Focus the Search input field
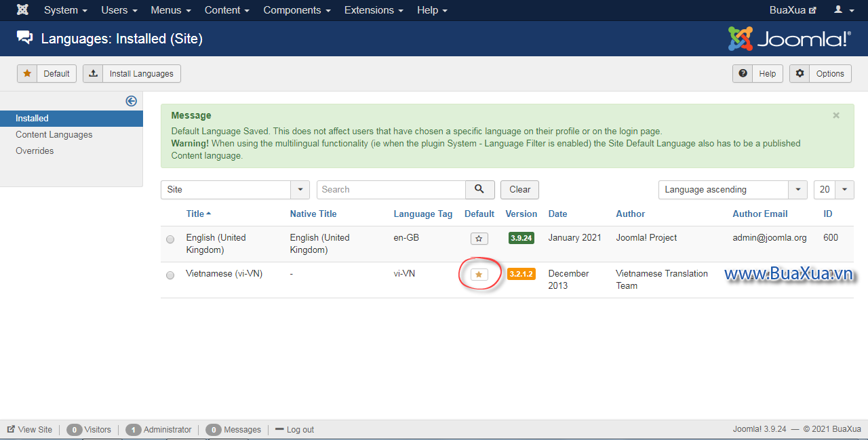 point(391,190)
